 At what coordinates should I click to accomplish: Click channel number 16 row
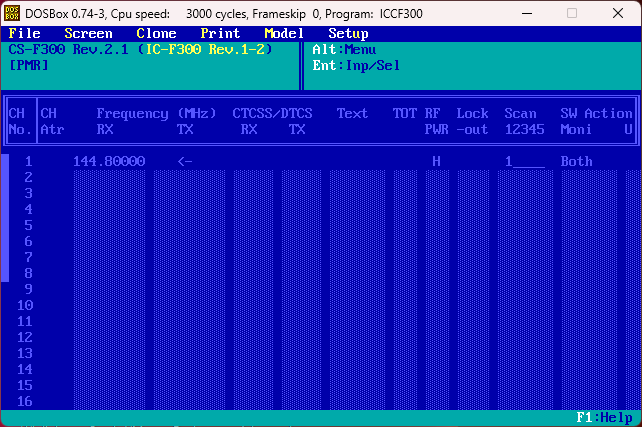[x=25, y=401]
